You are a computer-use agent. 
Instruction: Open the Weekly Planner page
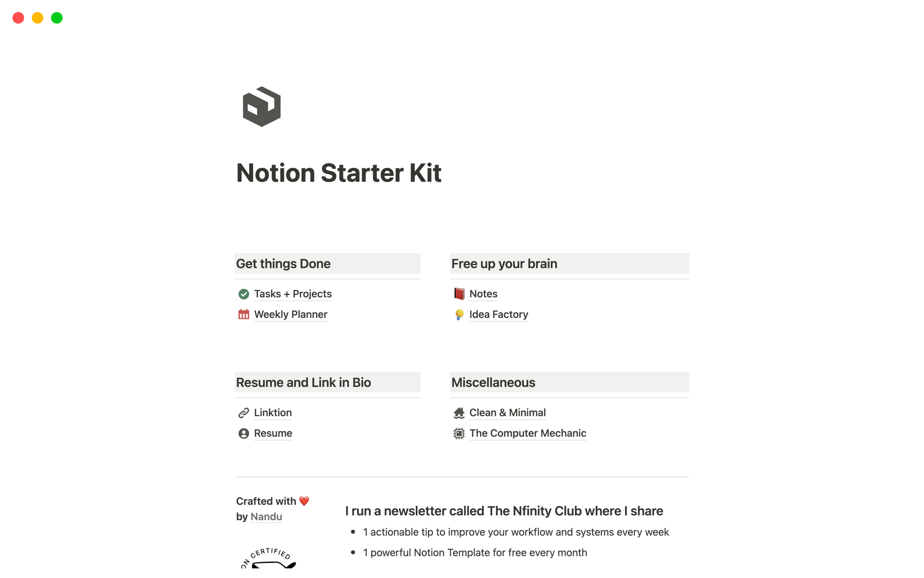pyautogui.click(x=291, y=315)
